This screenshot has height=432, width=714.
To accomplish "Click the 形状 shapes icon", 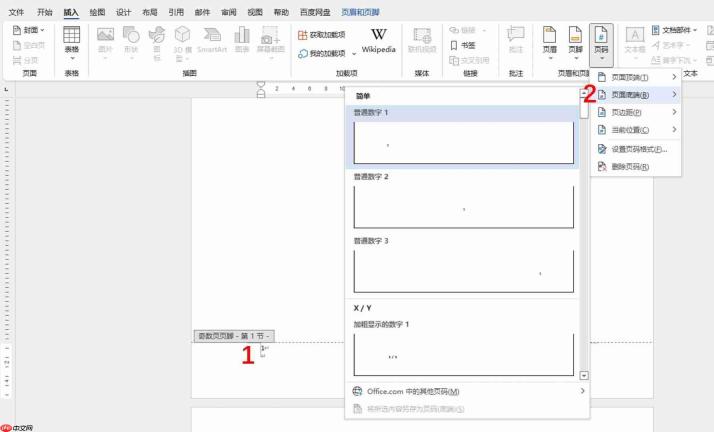I will 131,35.
